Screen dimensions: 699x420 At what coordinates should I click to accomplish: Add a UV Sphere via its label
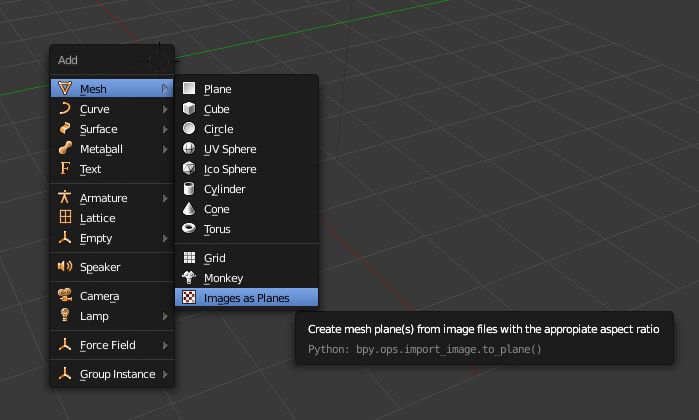click(230, 149)
